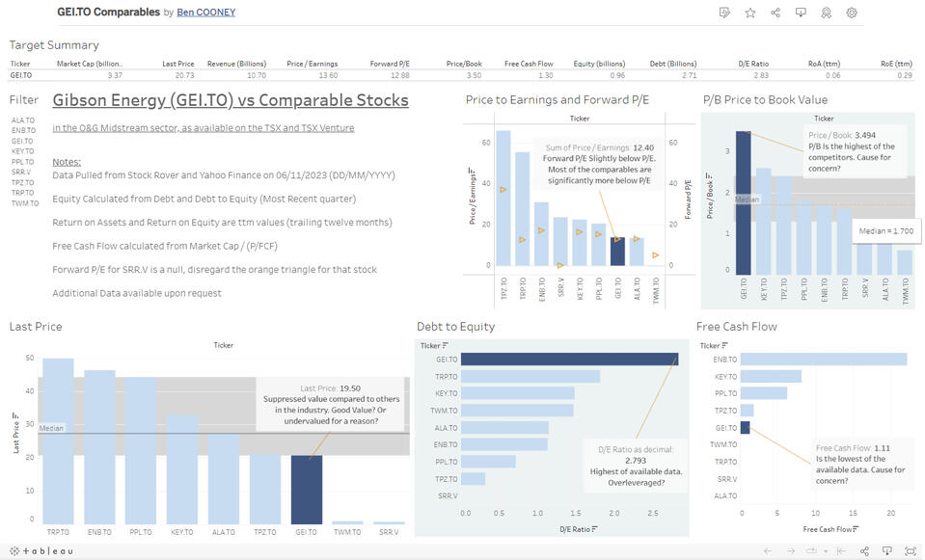Viewport: 925px width, 560px height.
Task: Click the 'Median = 1.700' tooltip
Action: coord(885,231)
